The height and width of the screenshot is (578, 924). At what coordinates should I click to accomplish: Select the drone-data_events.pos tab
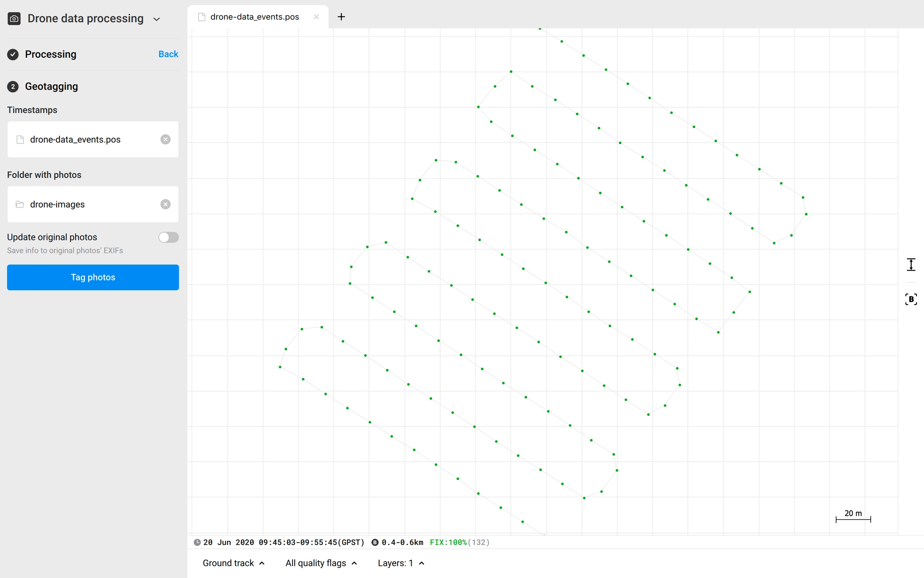(x=254, y=17)
